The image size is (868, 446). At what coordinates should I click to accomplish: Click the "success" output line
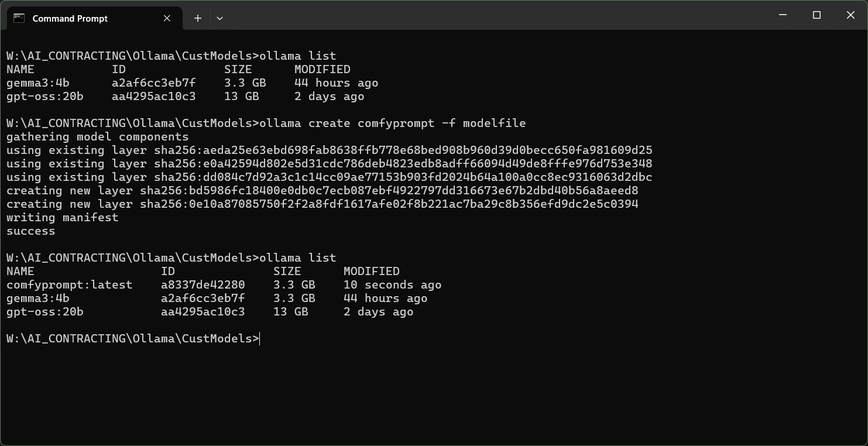30,231
